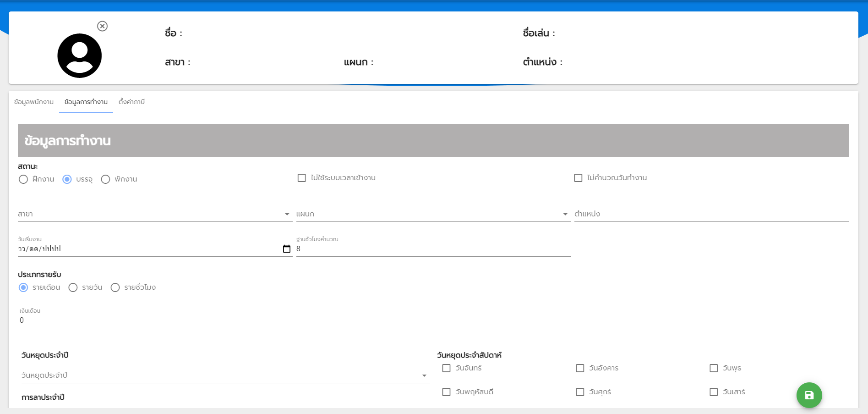
Task: Click the ชื่อเล่น : label in header
Action: (539, 33)
